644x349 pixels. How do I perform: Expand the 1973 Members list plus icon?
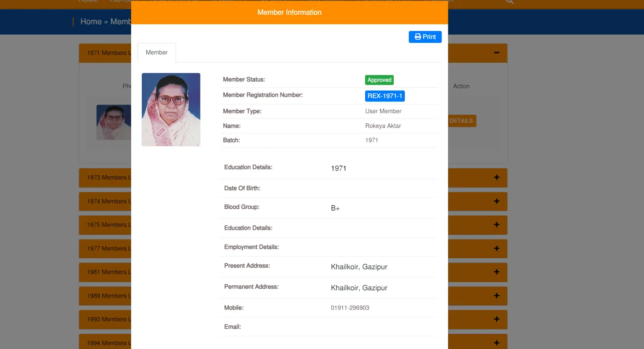[x=496, y=177]
